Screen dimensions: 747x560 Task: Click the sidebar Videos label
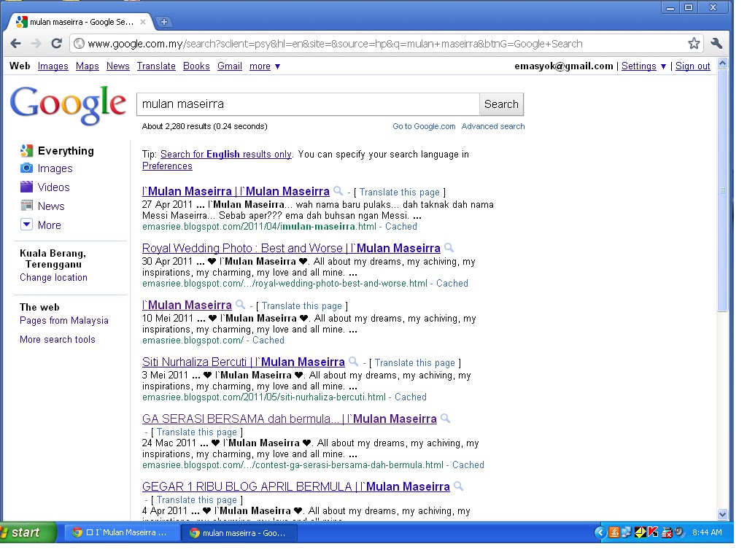[53, 187]
